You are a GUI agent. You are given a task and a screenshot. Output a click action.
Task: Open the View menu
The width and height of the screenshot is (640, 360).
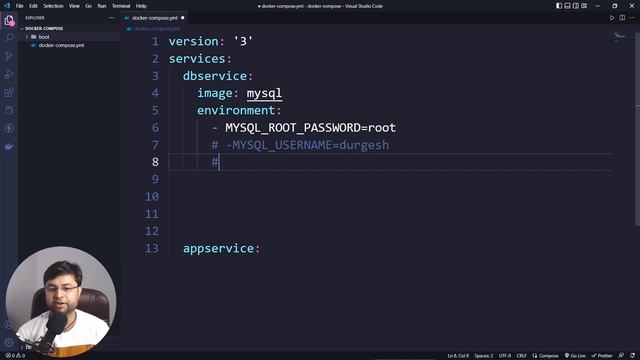pos(74,6)
